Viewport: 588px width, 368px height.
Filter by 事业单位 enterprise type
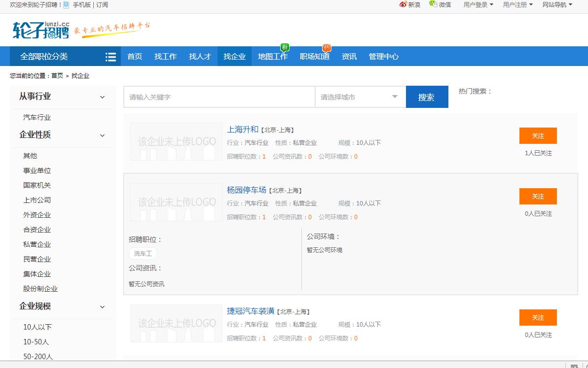[x=37, y=171]
